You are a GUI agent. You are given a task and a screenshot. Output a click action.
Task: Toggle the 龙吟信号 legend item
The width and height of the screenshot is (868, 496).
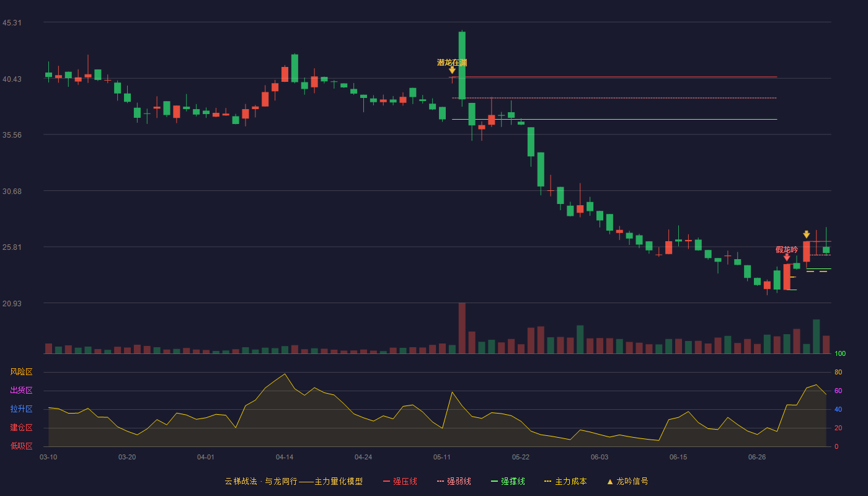[x=627, y=481]
